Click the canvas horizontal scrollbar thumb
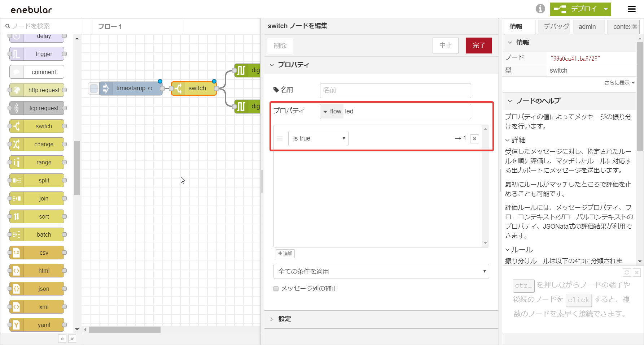 coord(124,329)
